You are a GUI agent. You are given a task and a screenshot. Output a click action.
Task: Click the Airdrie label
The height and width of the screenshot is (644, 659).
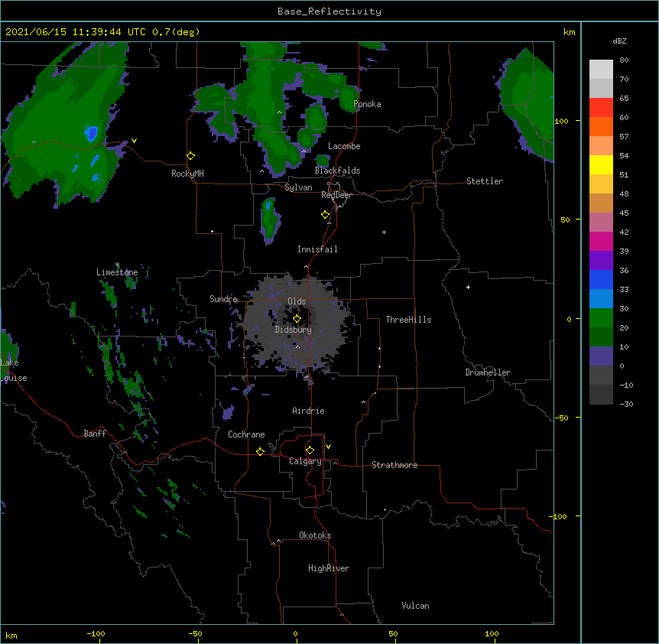(x=308, y=411)
